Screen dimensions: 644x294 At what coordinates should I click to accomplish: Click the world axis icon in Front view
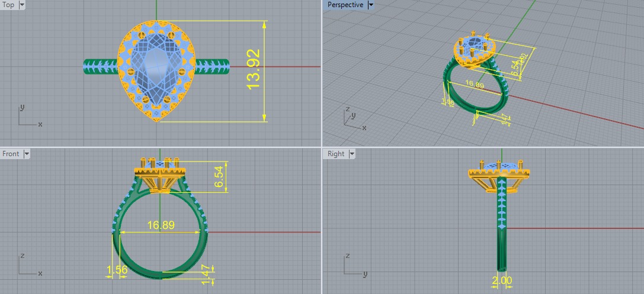pyautogui.click(x=30, y=265)
